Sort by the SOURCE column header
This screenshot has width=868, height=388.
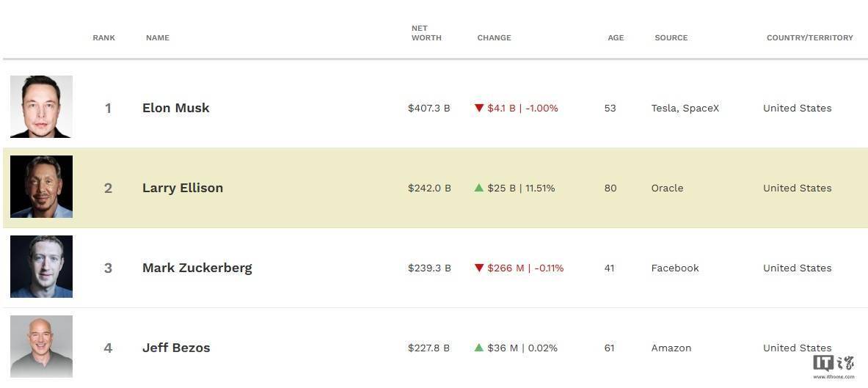click(x=671, y=37)
